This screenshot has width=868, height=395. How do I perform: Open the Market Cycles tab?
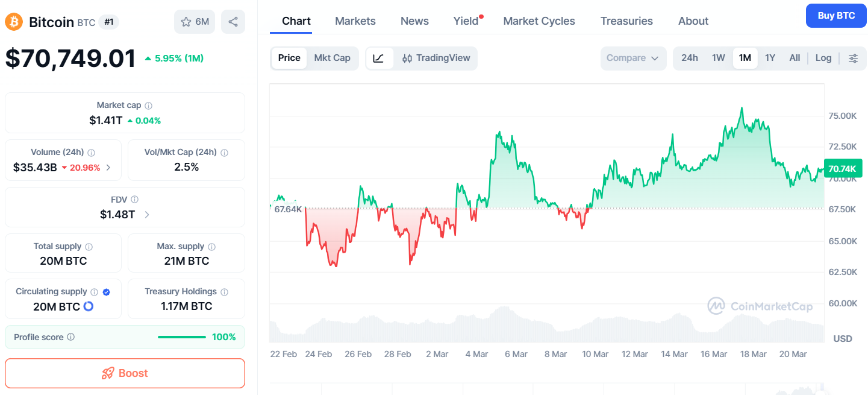point(539,21)
